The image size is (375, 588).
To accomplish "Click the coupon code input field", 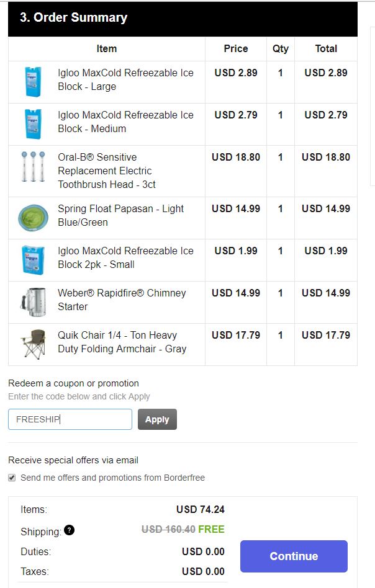I will (x=70, y=419).
